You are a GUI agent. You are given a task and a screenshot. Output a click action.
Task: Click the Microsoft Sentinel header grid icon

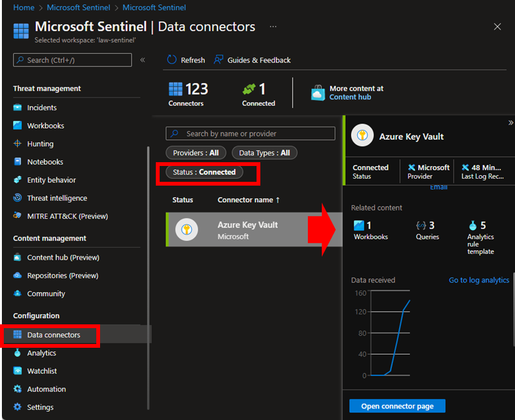(21, 31)
